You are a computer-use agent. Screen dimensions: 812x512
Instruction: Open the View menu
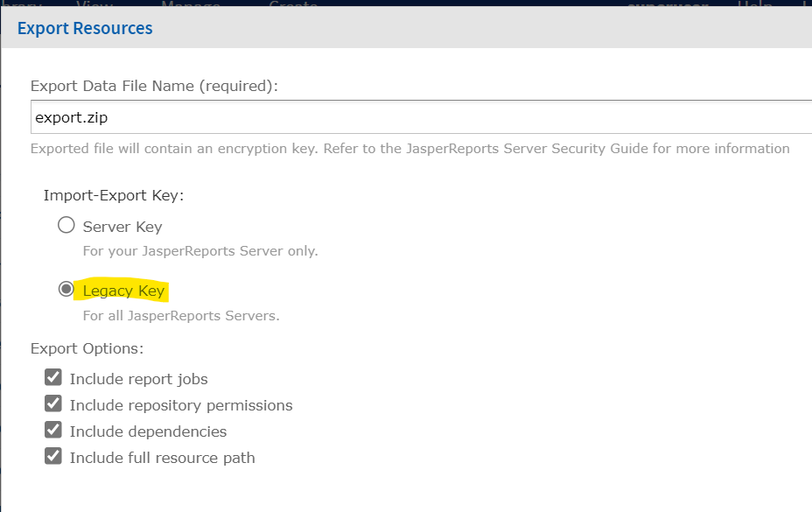click(94, 4)
